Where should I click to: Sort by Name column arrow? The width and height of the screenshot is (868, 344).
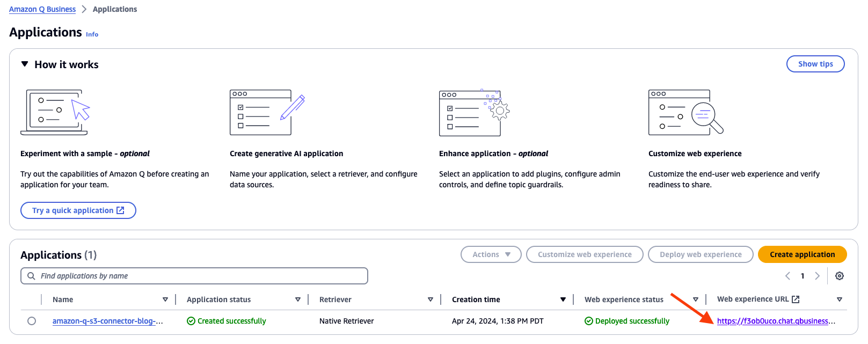[x=165, y=299]
